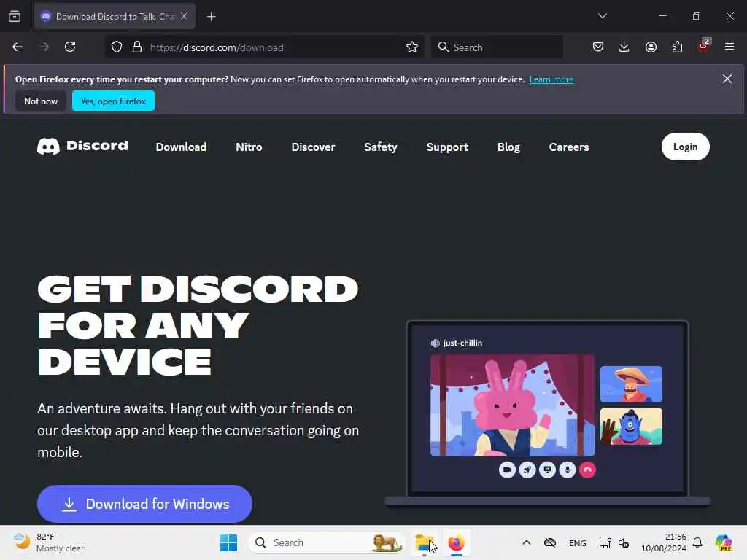The image size is (747, 560).
Task: Open the Extensions puzzle icon
Action: pos(677,47)
